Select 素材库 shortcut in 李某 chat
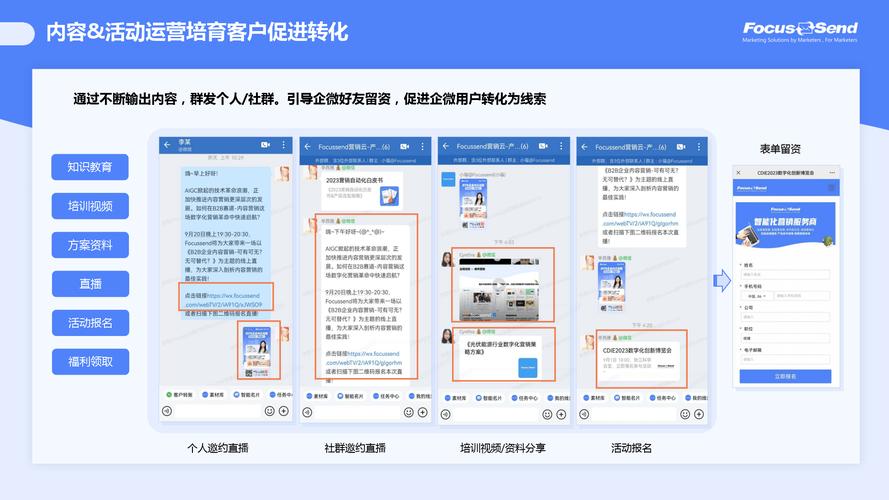 pyautogui.click(x=213, y=395)
